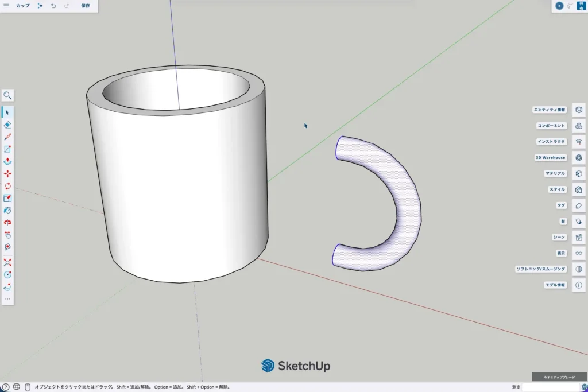Click the 保存 save button

pos(86,6)
